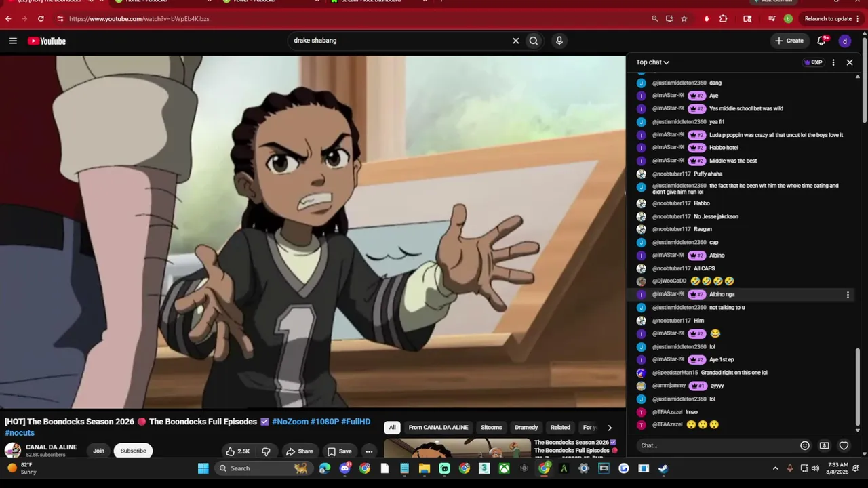Open the #NoZoom hashtag link
This screenshot has width=868, height=488.
(290, 422)
